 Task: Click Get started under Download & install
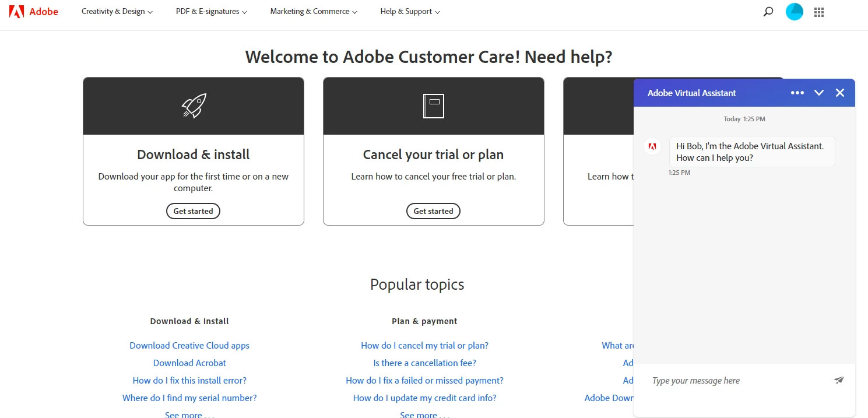pyautogui.click(x=193, y=211)
